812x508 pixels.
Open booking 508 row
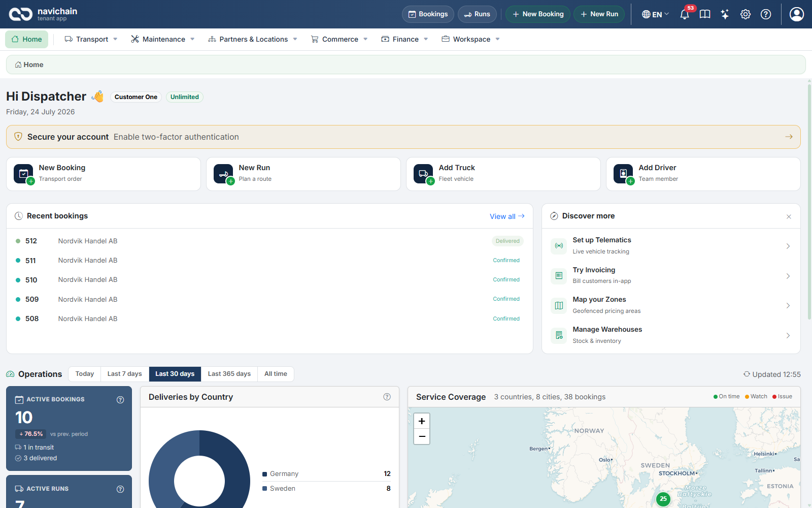269,319
